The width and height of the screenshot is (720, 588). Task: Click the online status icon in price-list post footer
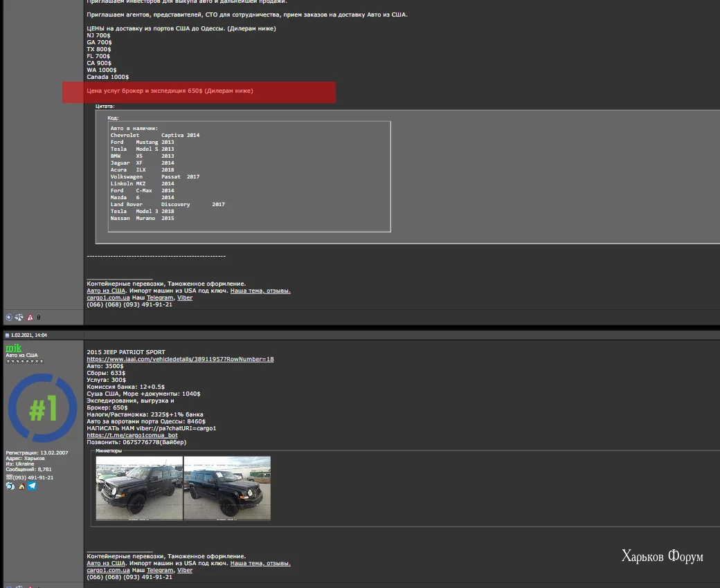[9, 318]
